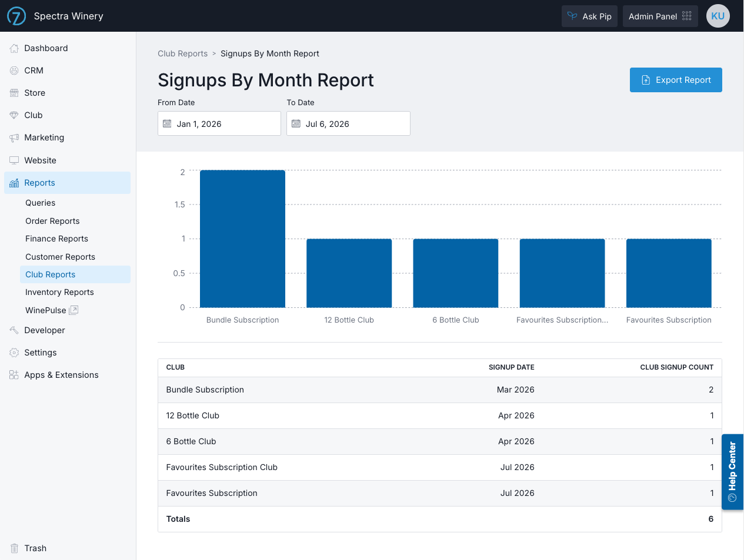The image size is (744, 560).
Task: Open the Website section
Action: tap(67, 160)
